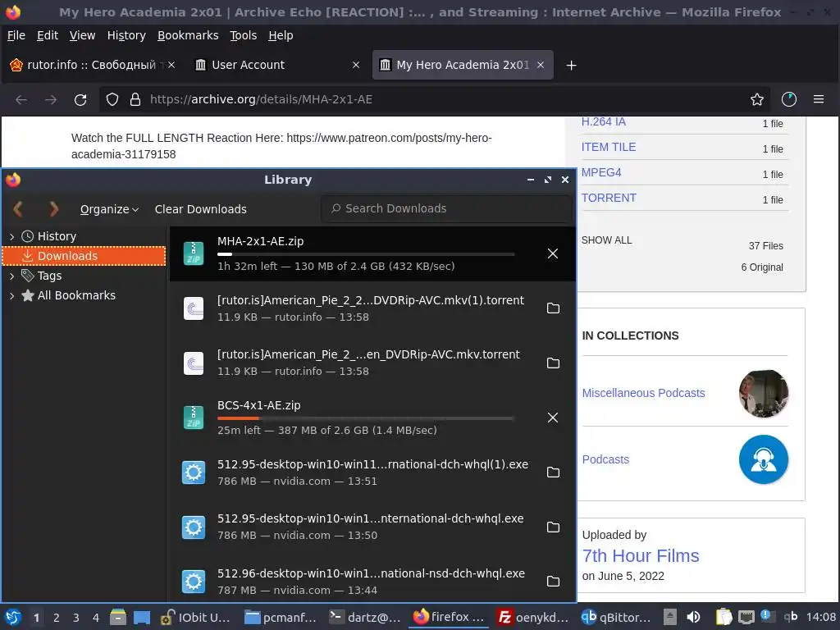Open the TORRENT download link
Viewport: 840px width, 630px height.
(x=609, y=199)
